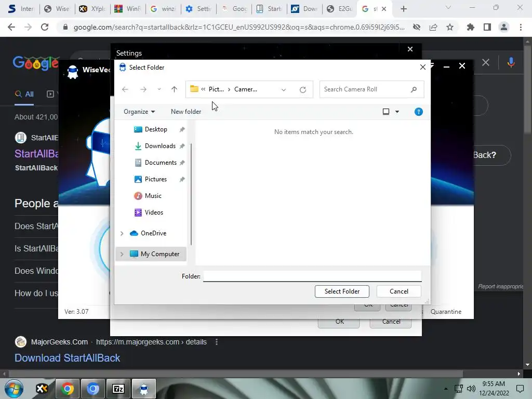The height and width of the screenshot is (399, 532).
Task: Create a New folder
Action: [186, 112]
